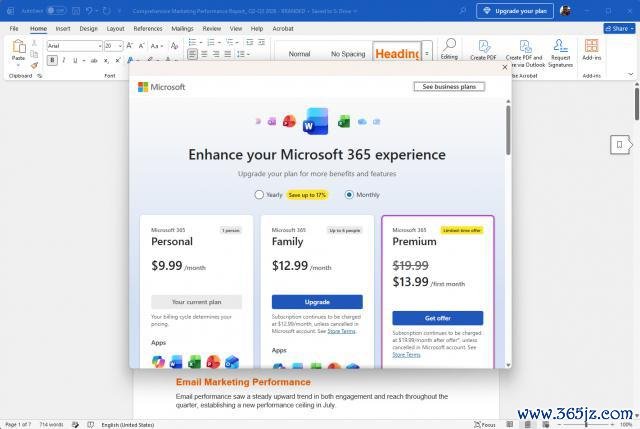Screen dimensions: 640x429
Task: Click the Save icon in title bar
Action: point(76,11)
